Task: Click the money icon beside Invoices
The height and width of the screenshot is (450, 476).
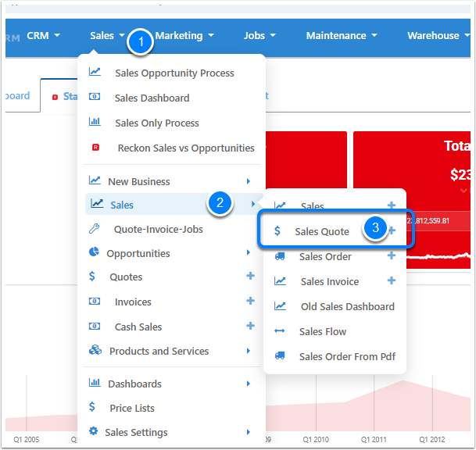Action: (x=95, y=302)
